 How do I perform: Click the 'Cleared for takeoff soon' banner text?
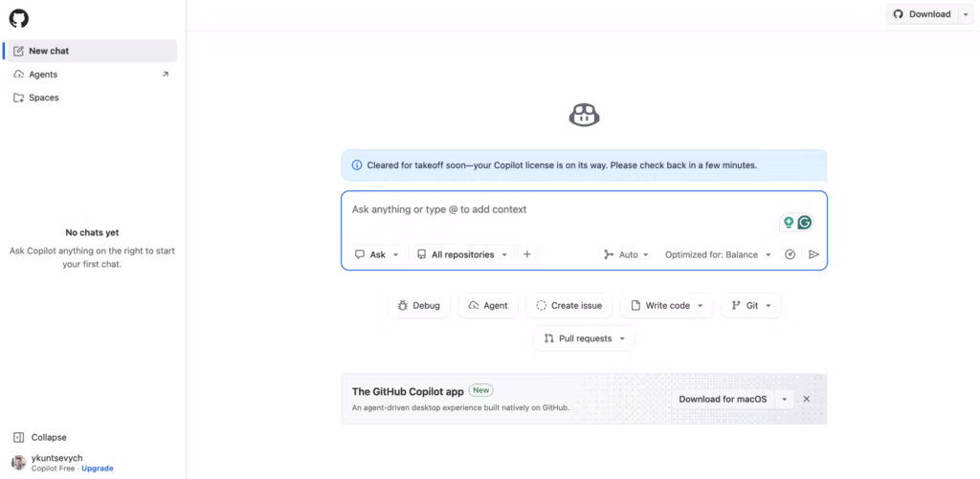pyautogui.click(x=562, y=165)
